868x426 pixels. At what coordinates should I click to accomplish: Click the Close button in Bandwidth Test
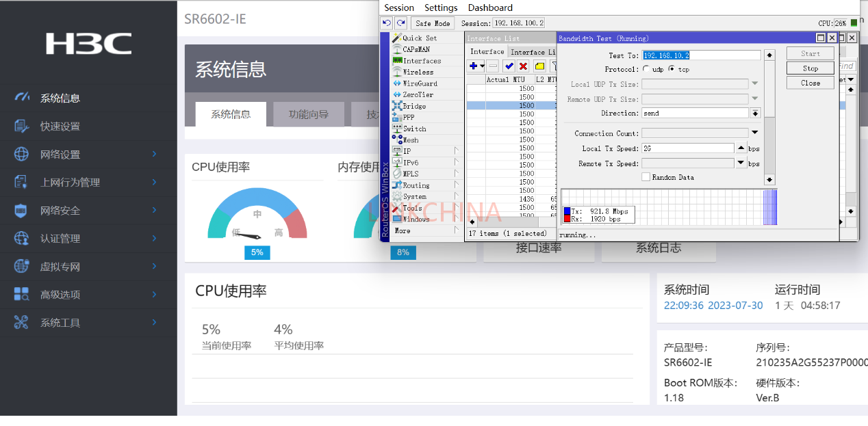pos(810,83)
